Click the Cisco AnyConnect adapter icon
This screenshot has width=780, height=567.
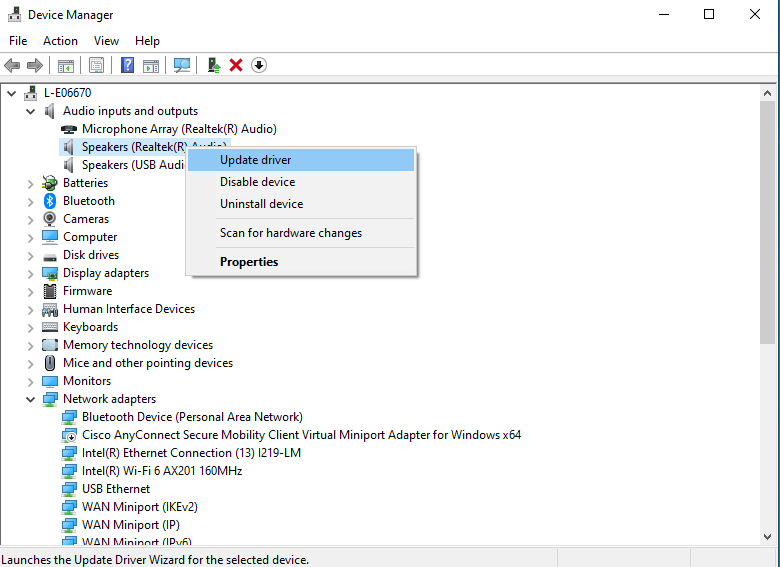[x=69, y=435]
